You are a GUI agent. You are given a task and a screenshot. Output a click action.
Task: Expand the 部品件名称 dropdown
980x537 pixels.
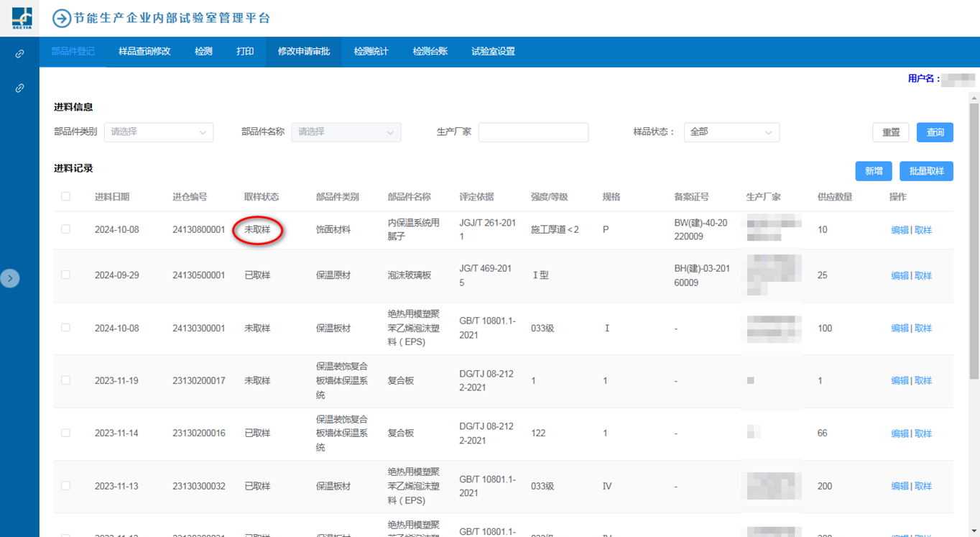pos(346,132)
